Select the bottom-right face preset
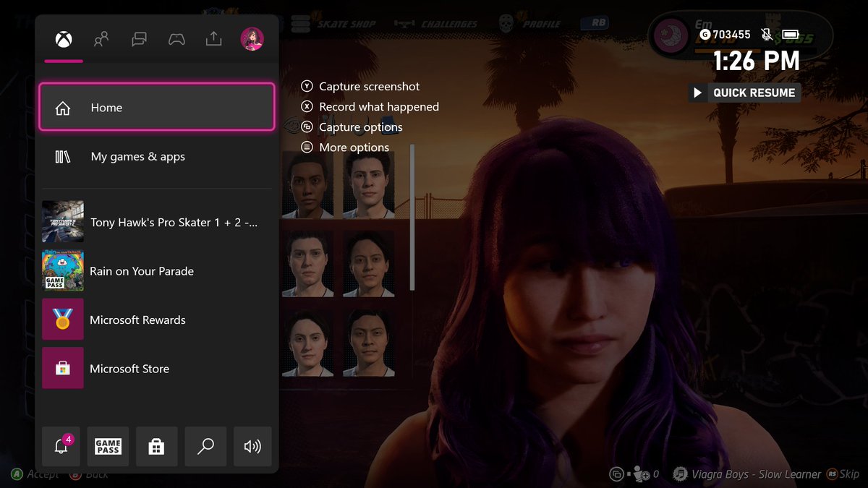 (369, 343)
